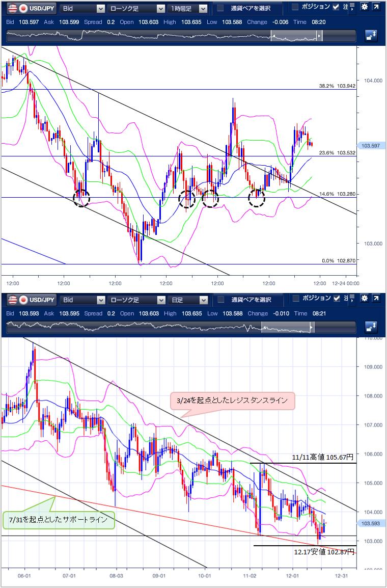Image resolution: width=387 pixels, height=588 pixels.
Task: Enable ポジション checkbox on upper chart
Action: 295,7
